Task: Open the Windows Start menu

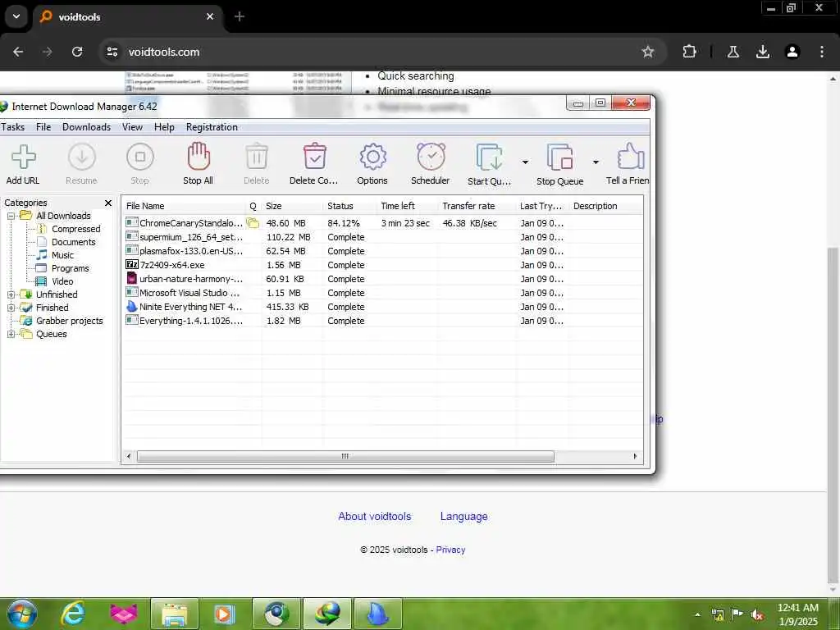Action: pyautogui.click(x=22, y=614)
